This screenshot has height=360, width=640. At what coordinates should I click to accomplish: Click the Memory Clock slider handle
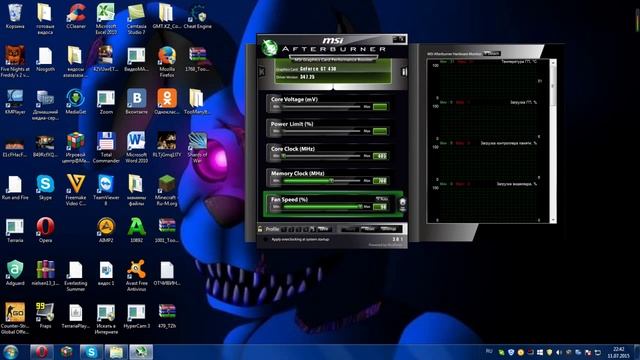coord(331,180)
